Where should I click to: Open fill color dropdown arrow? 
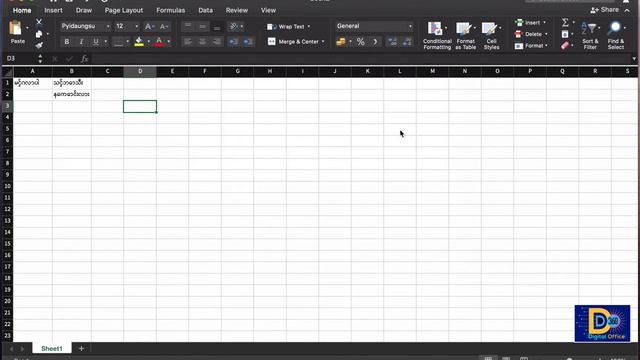tap(148, 42)
